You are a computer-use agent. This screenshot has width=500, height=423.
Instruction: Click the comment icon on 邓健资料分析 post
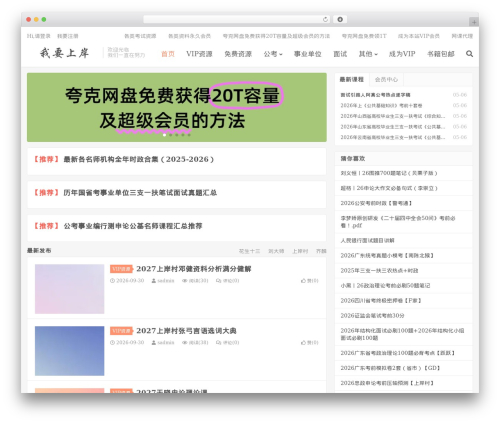pyautogui.click(x=218, y=281)
